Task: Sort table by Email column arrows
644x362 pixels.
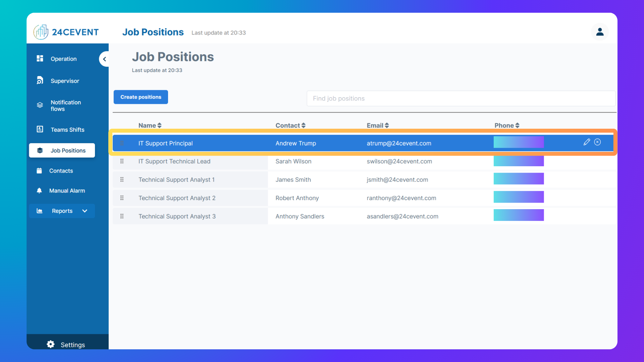Action: [x=387, y=125]
